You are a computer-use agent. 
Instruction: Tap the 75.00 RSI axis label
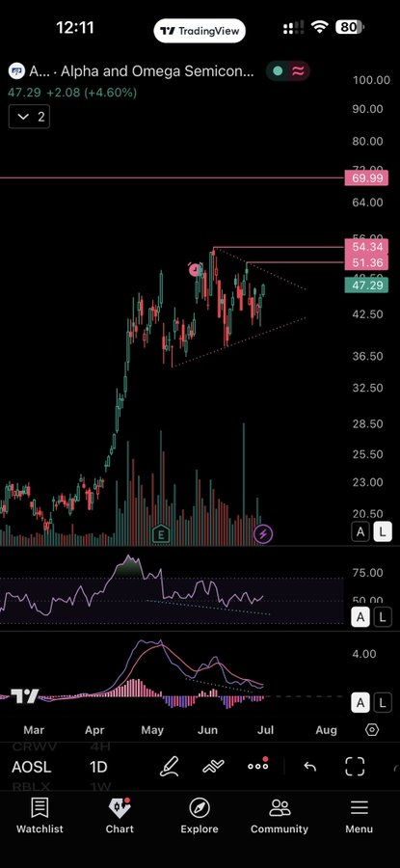(x=368, y=573)
